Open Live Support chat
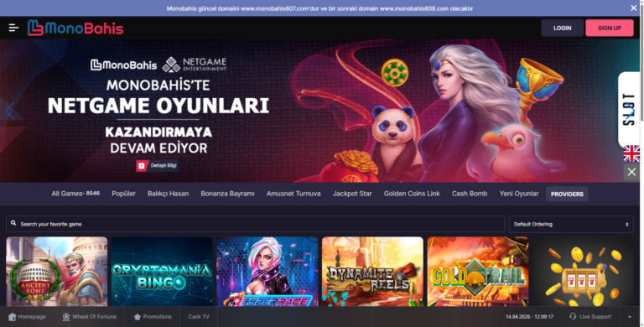 coord(590,317)
